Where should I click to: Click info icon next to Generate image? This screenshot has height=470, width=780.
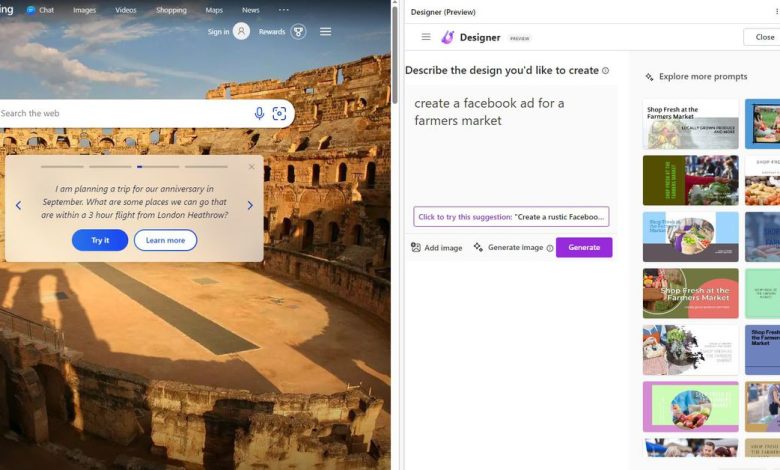click(550, 248)
